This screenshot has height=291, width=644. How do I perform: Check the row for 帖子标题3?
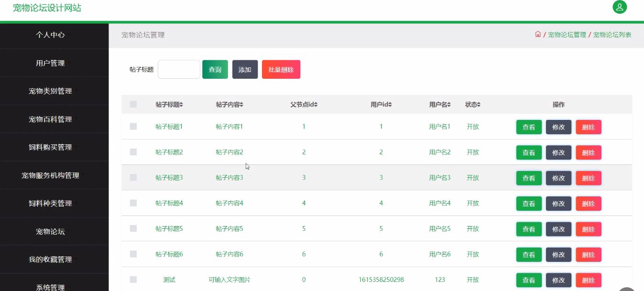pos(133,177)
